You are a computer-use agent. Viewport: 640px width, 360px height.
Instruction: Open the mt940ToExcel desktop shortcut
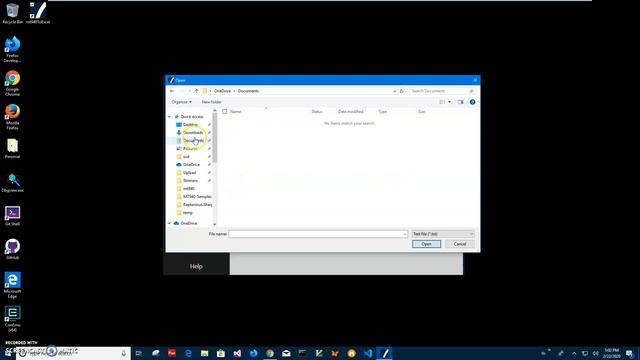(x=38, y=13)
